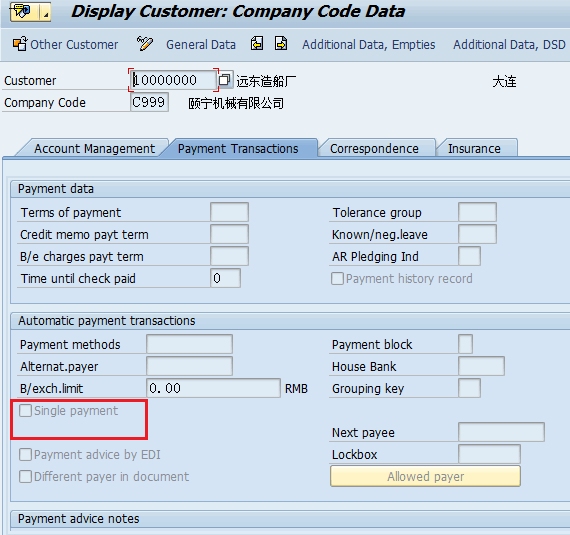The image size is (570, 535).
Task: Open General Data from the toolbar
Action: [201, 45]
